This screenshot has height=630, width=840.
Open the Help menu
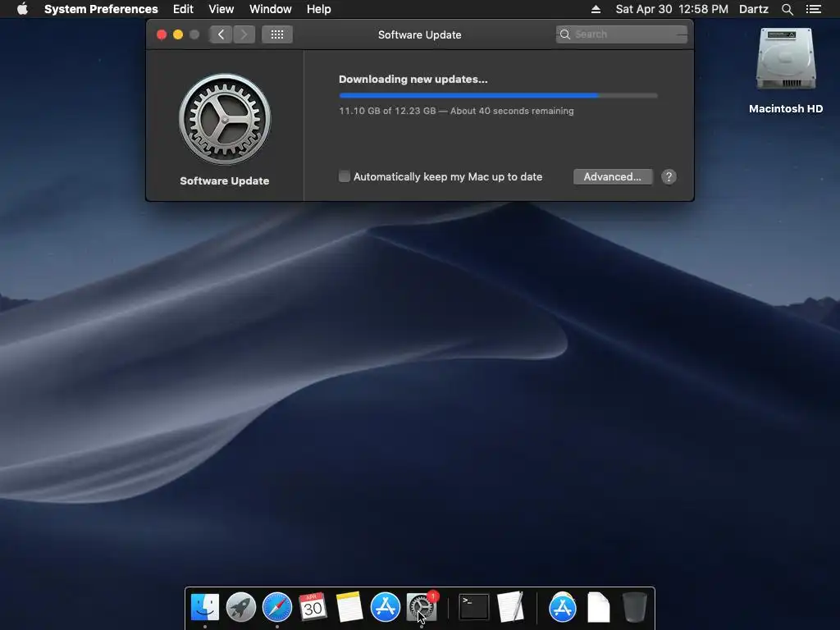click(x=319, y=9)
